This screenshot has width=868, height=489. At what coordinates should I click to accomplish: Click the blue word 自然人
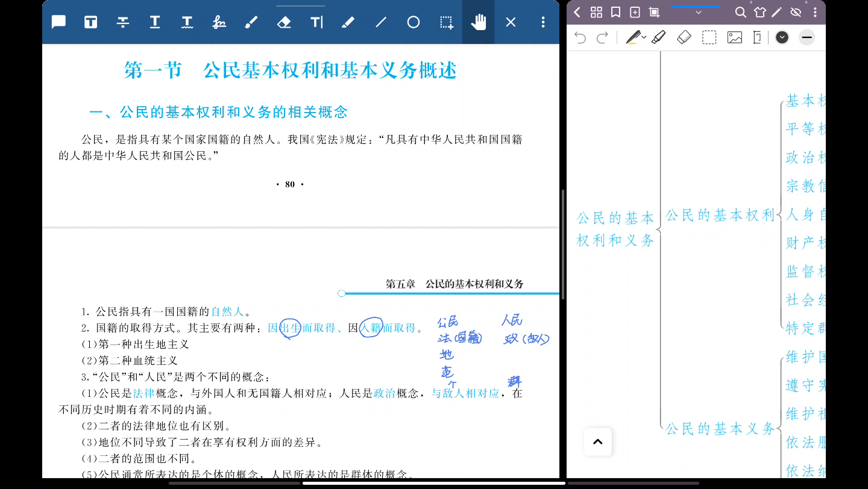coord(227,311)
